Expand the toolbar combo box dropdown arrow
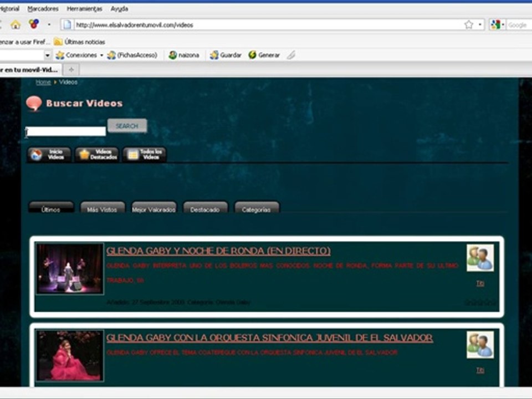 [48, 55]
